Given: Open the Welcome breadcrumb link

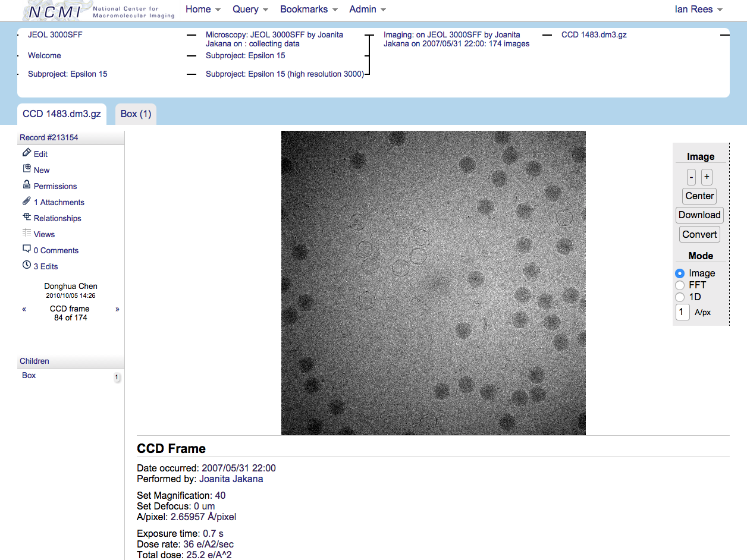Looking at the screenshot, I should point(45,56).
